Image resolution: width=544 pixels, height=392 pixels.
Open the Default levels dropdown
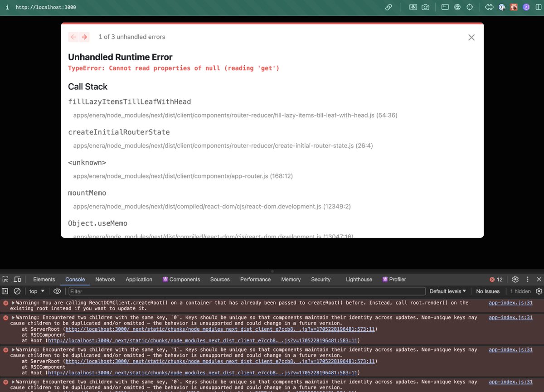[x=447, y=291]
